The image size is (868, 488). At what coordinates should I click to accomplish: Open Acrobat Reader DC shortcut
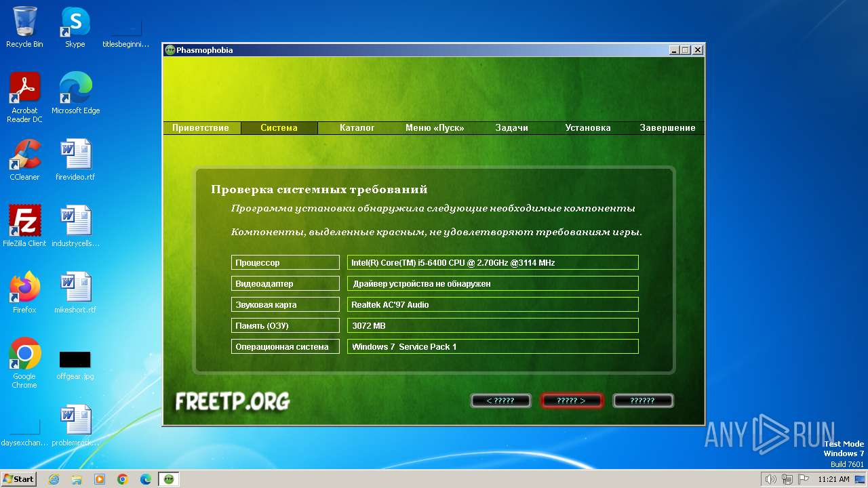[24, 98]
